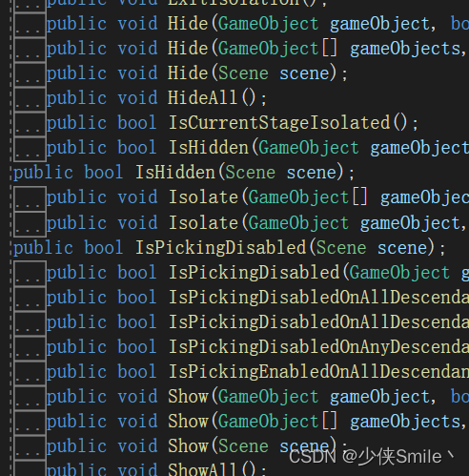The width and height of the screenshot is (469, 476).
Task: Click the Scene type in IsHidden(Scene scene)
Action: click(x=251, y=173)
